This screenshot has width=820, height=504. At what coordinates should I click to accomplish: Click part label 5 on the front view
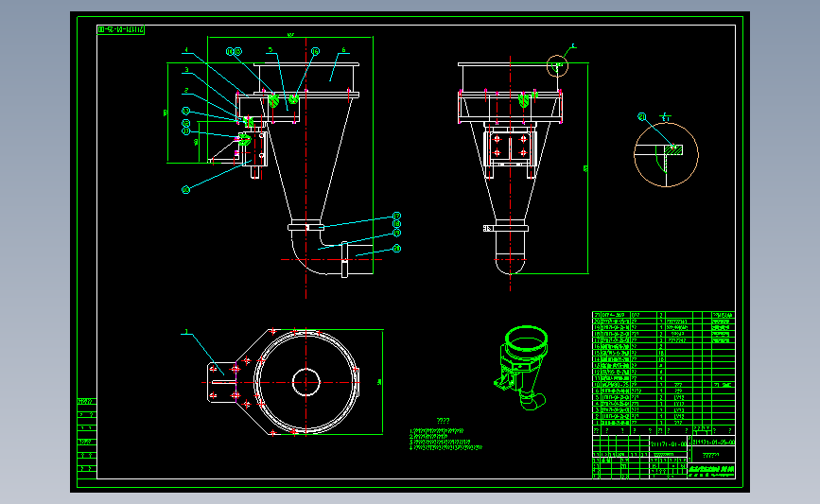(270, 50)
